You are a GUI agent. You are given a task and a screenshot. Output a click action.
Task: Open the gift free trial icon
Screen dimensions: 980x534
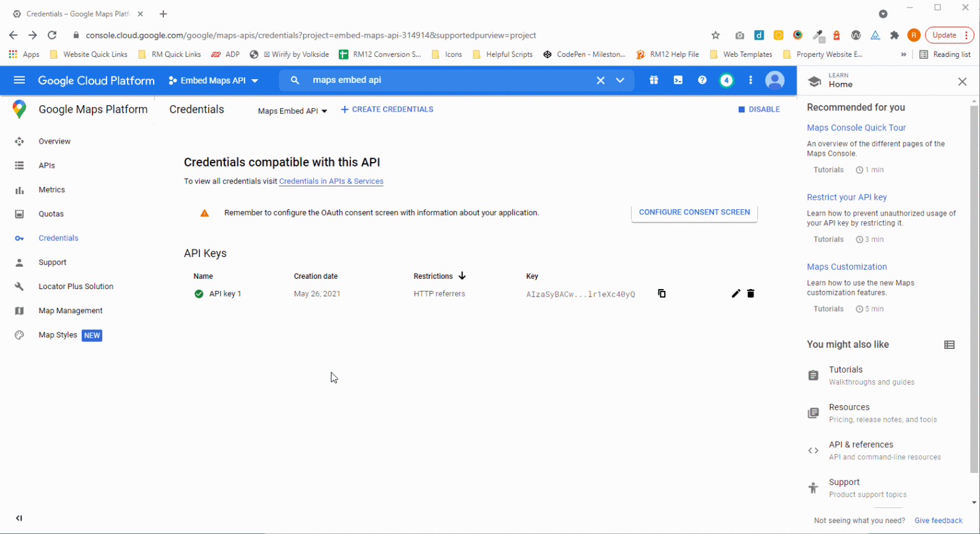click(654, 80)
